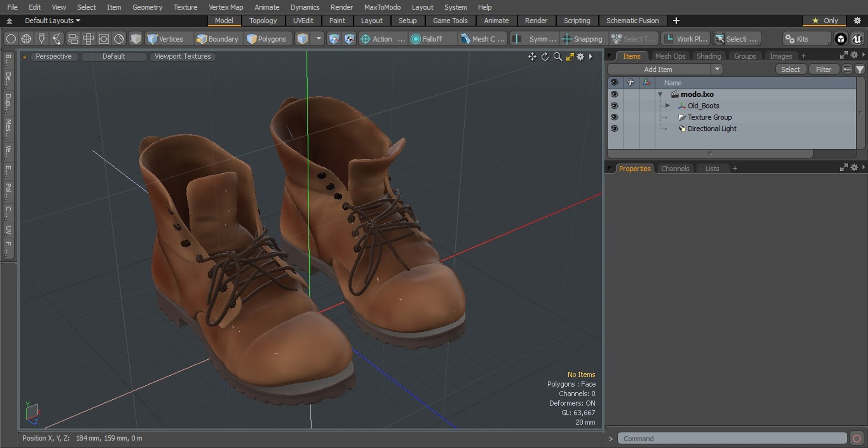Click the Command input field

[732, 439]
